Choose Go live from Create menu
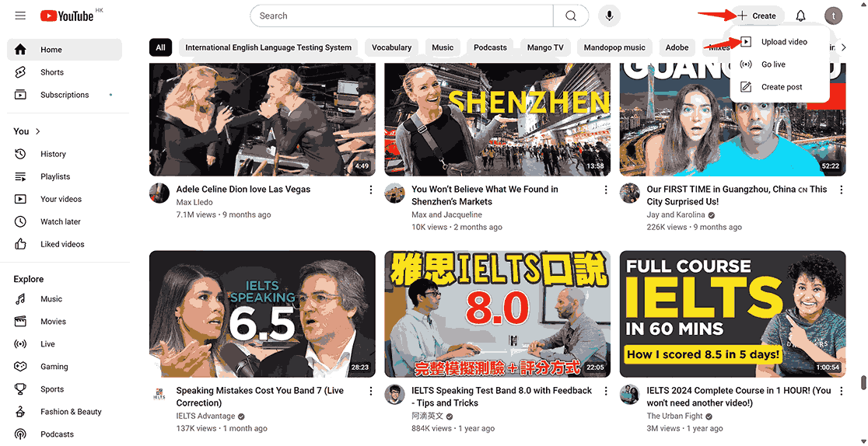This screenshot has width=868, height=446. point(779,64)
